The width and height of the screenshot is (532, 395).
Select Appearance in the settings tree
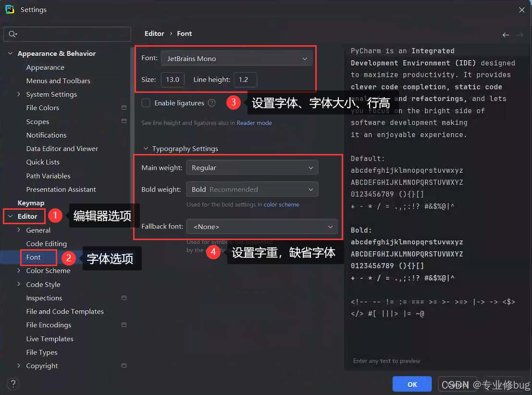pos(45,67)
